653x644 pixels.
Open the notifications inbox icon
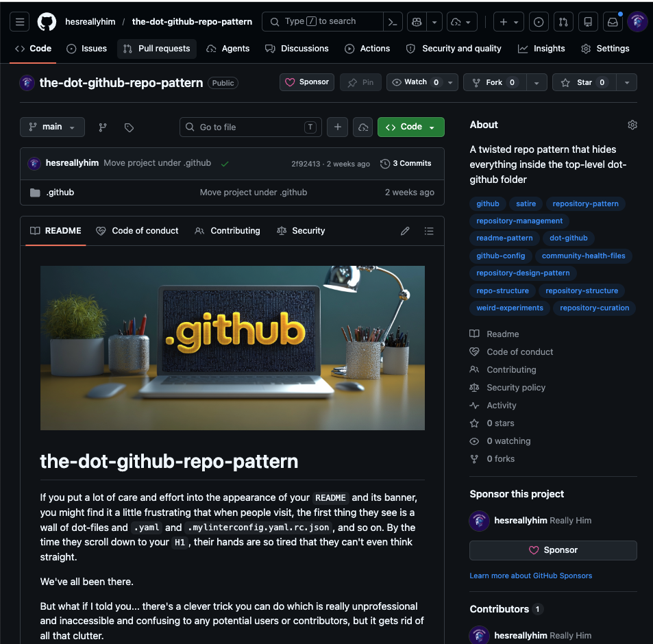click(x=613, y=22)
